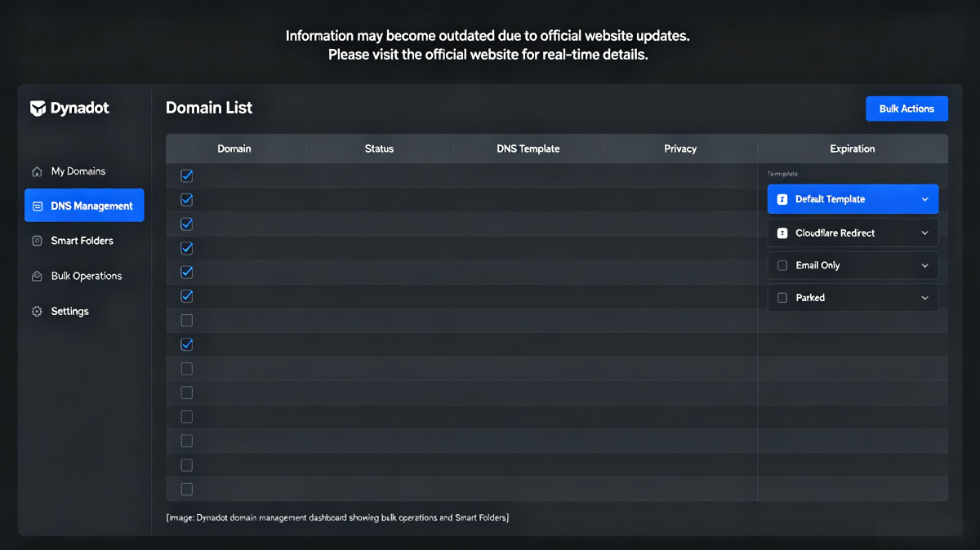Sort by the Expiration column header
Viewport: 980px width, 550px height.
[x=852, y=149]
